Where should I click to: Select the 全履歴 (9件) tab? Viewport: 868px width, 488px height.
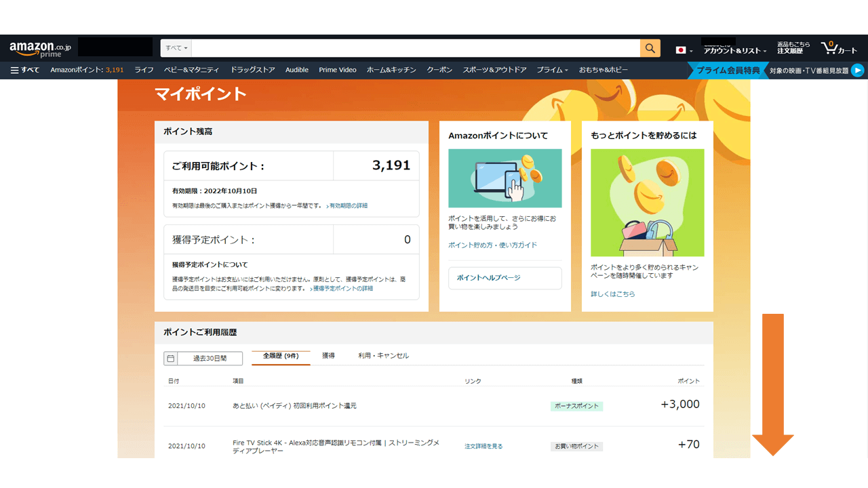[280, 355]
